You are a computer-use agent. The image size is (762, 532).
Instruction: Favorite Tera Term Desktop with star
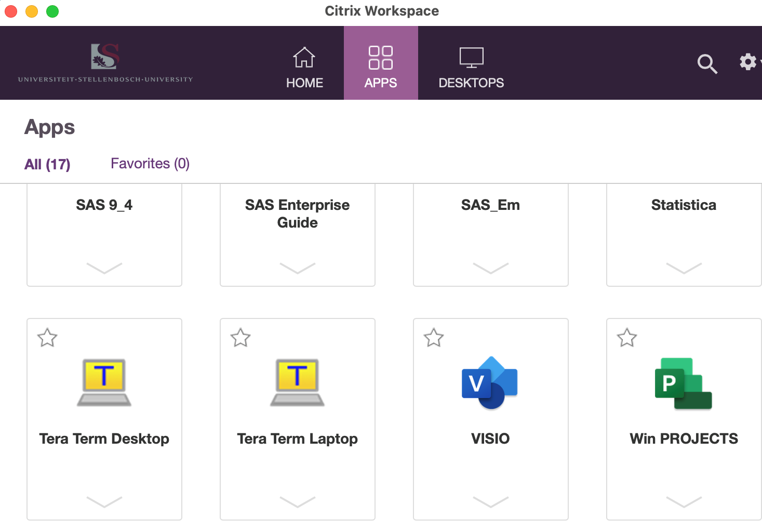click(47, 338)
